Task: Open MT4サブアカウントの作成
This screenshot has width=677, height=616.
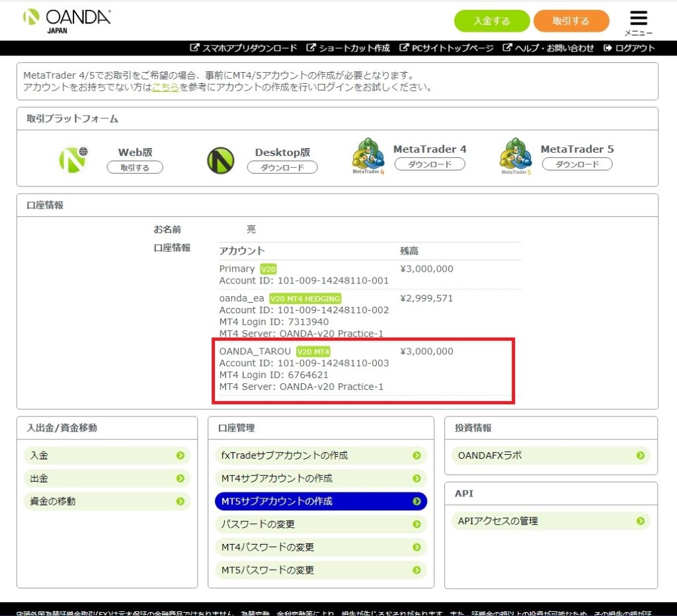Action: tap(321, 479)
